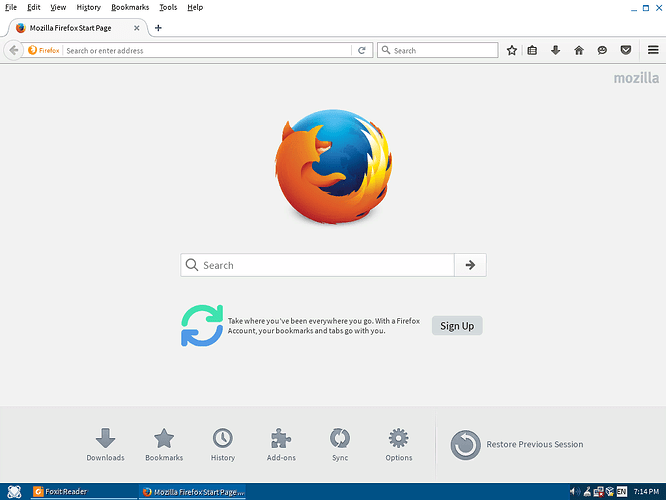Image resolution: width=666 pixels, height=500 pixels.
Task: Open the View menu
Action: [58, 7]
